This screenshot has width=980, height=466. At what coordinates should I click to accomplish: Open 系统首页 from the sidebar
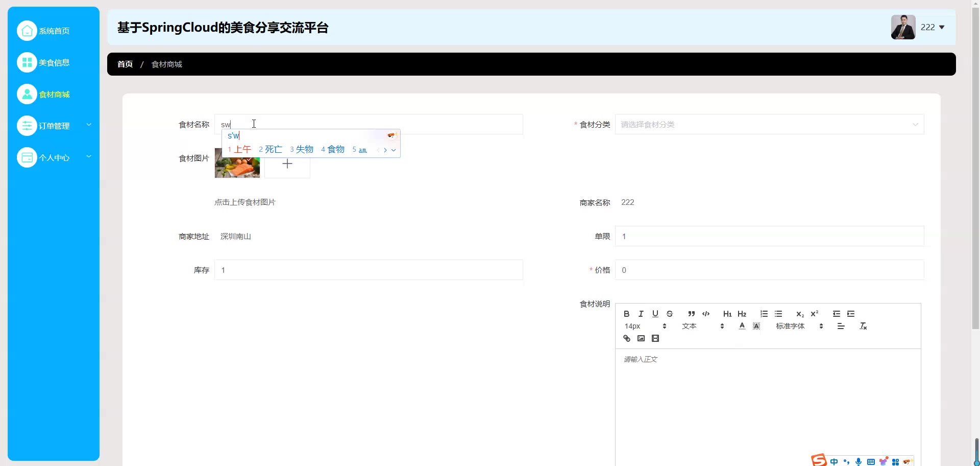coord(54,31)
